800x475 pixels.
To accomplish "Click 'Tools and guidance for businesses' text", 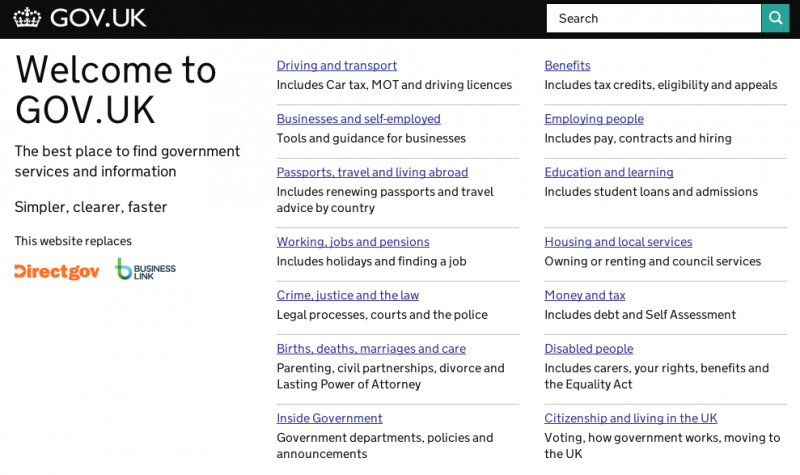I will (371, 138).
